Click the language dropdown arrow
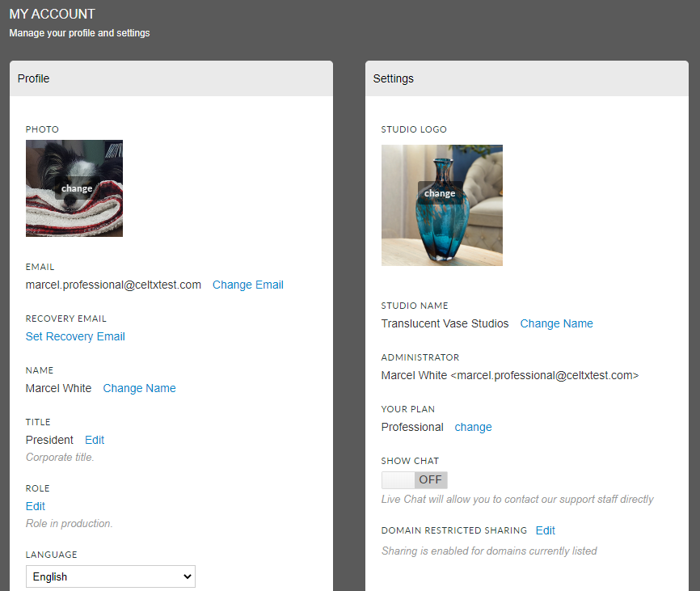 point(188,576)
